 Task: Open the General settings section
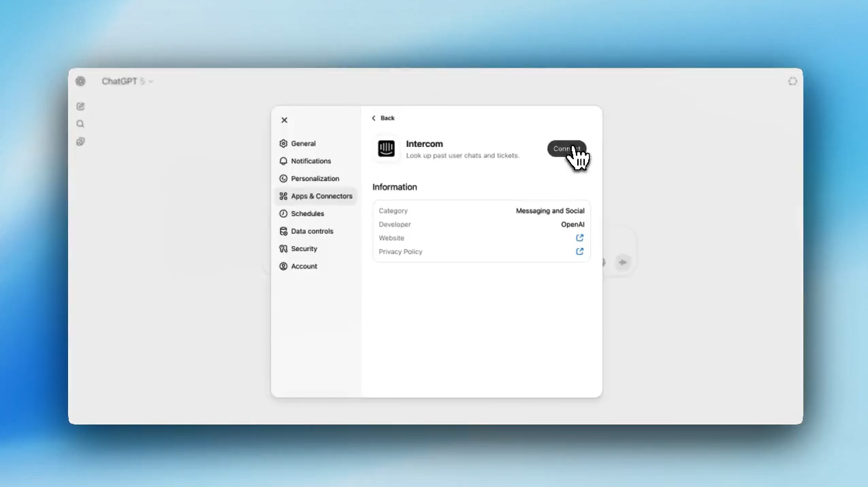[x=303, y=144]
